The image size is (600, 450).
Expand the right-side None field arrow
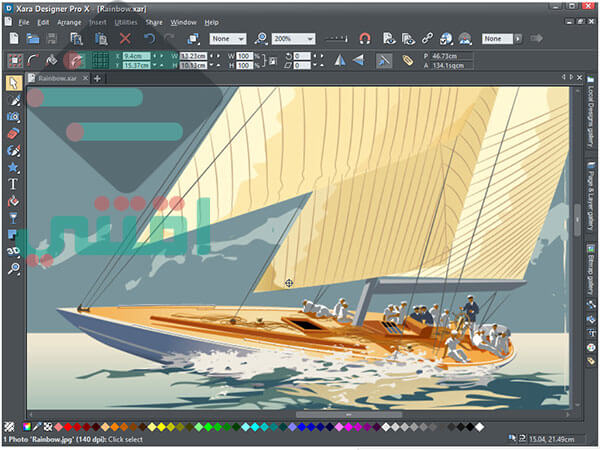coord(518,39)
